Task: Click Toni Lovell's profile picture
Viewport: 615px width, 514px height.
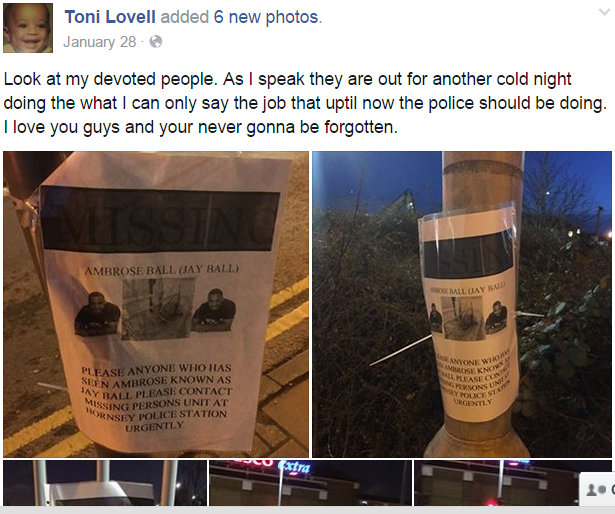Action: 28,28
